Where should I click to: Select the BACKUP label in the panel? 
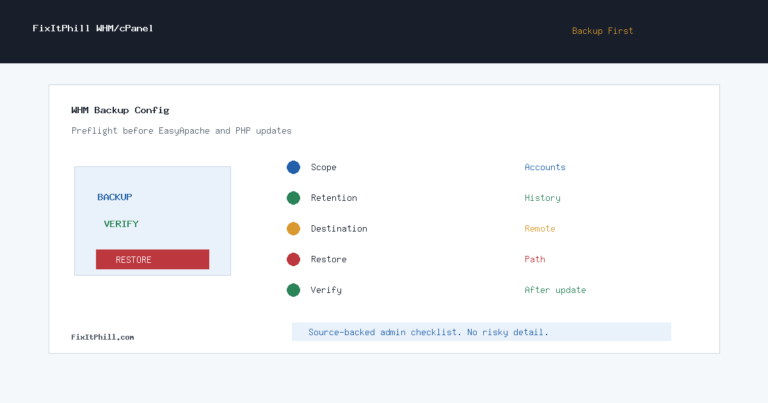point(115,197)
